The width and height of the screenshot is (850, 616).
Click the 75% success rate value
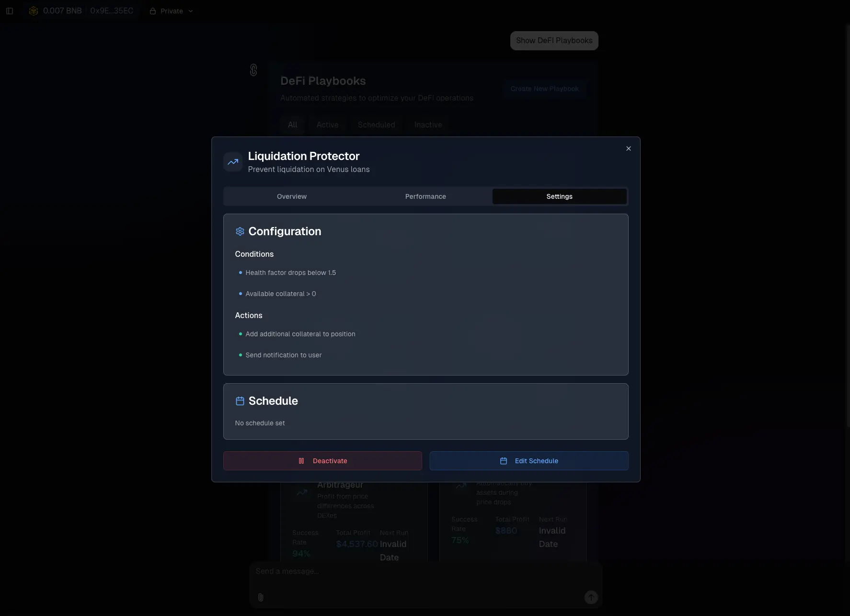tap(460, 540)
